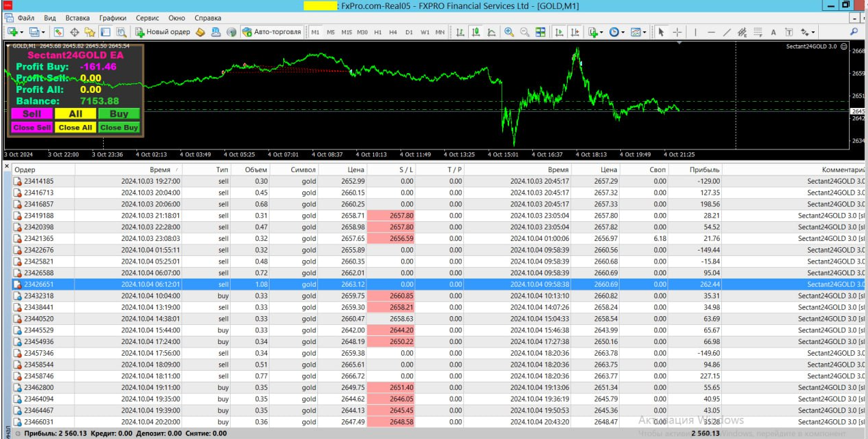868x439 pixels.
Task: Toggle chart shift icon
Action: [575, 32]
